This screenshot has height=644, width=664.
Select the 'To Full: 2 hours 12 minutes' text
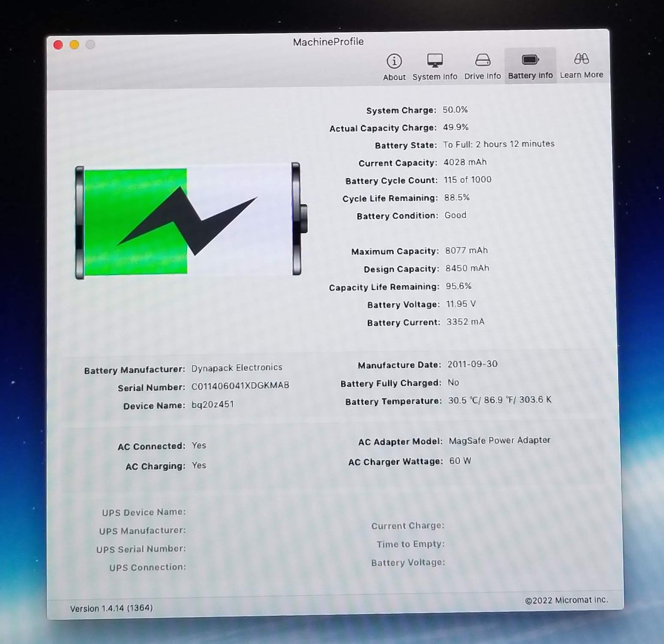(x=498, y=144)
